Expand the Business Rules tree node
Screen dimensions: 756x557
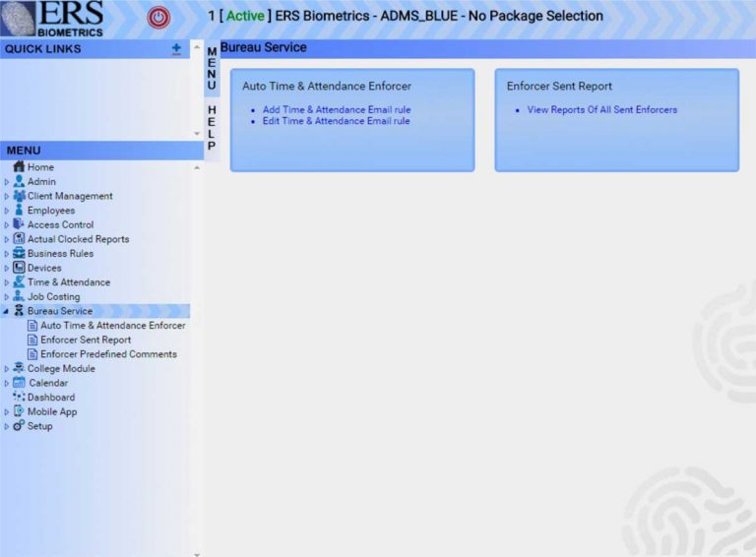(x=6, y=254)
